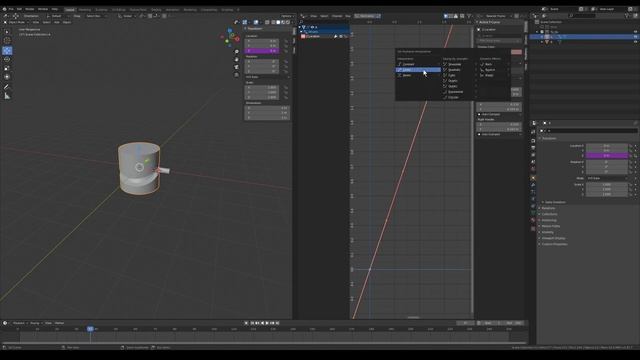Open the Texture properties tab icon

click(x=533, y=229)
